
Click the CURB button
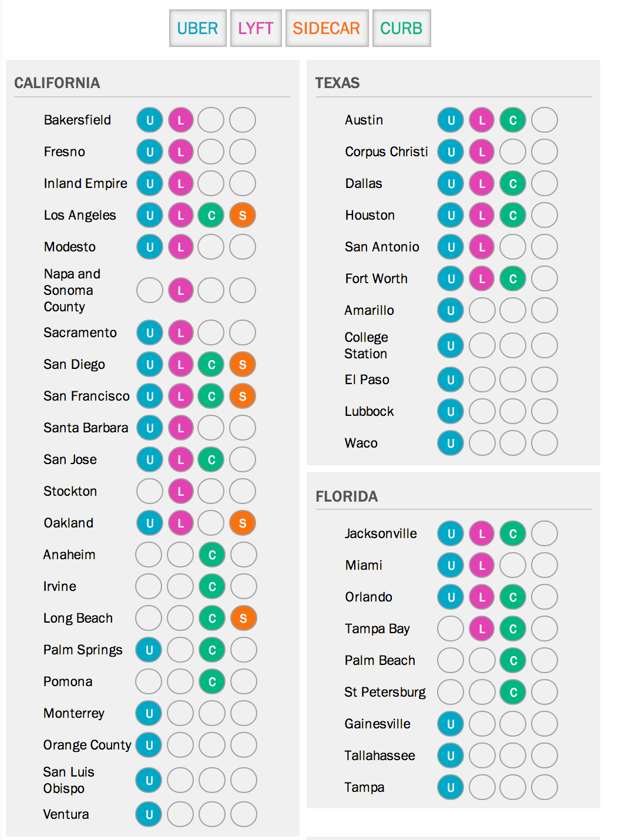point(401,28)
